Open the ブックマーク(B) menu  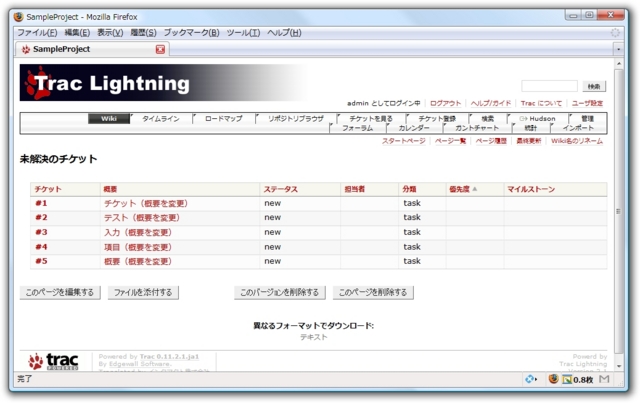tap(191, 33)
